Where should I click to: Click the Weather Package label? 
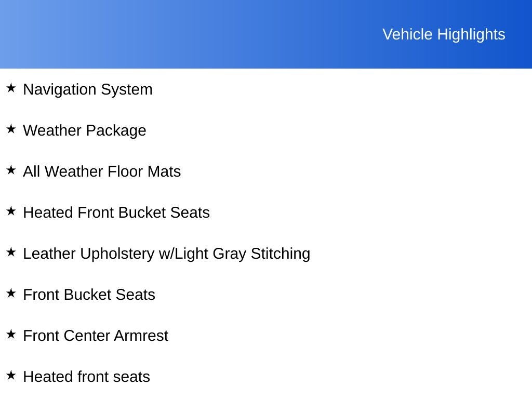point(85,131)
